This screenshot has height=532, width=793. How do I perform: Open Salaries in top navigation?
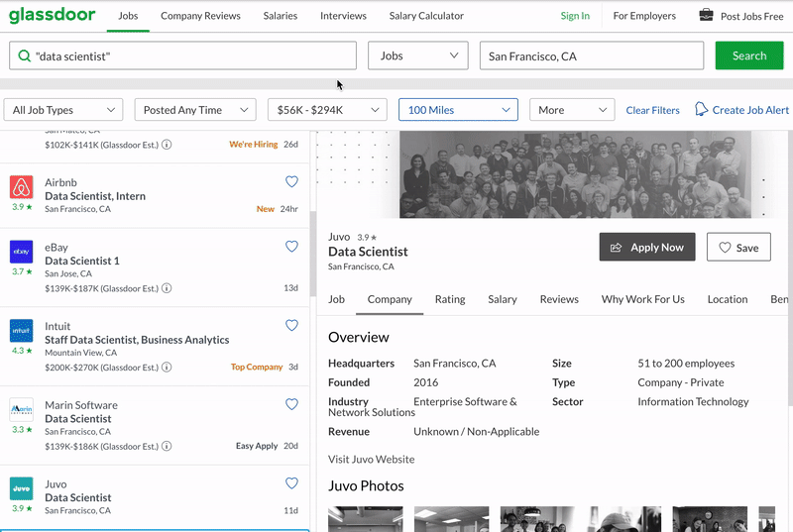pyautogui.click(x=281, y=16)
